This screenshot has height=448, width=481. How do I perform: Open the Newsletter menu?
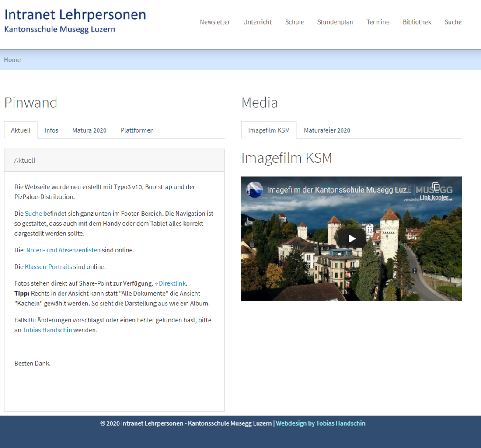[x=215, y=22]
